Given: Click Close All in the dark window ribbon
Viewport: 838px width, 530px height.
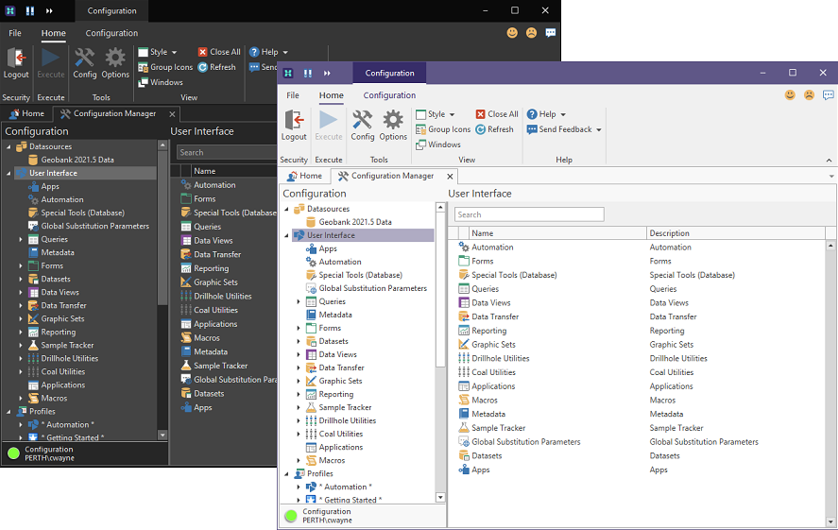Looking at the screenshot, I should tap(218, 52).
